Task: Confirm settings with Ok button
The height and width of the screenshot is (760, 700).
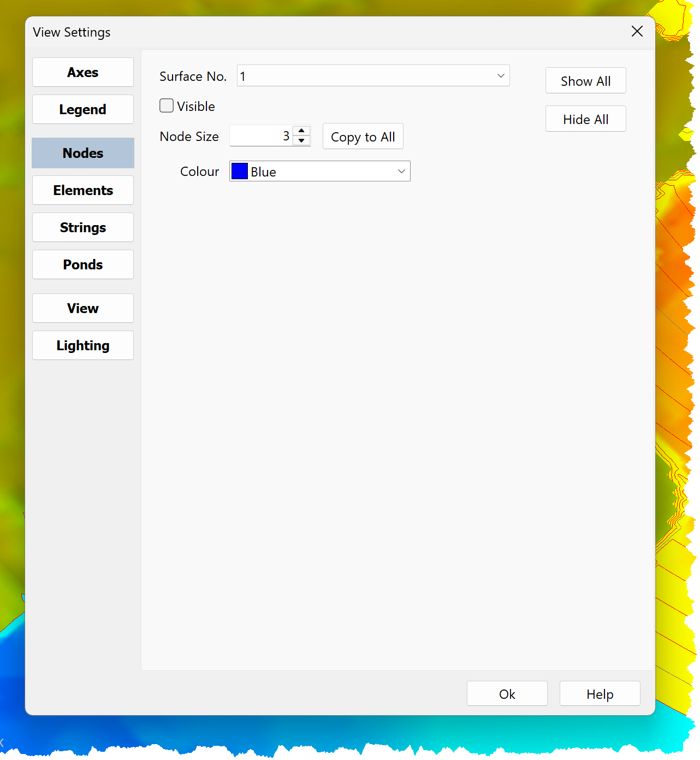Action: pos(507,693)
